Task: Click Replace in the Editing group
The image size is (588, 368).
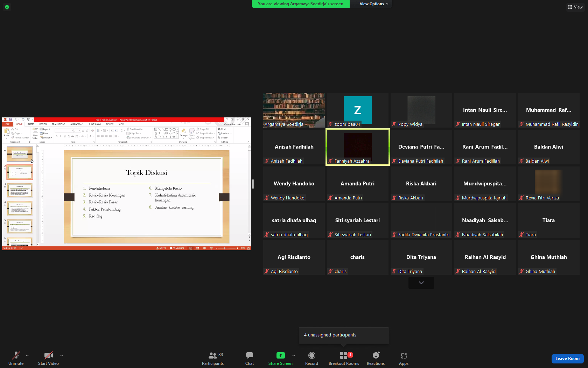Action: pos(224,134)
